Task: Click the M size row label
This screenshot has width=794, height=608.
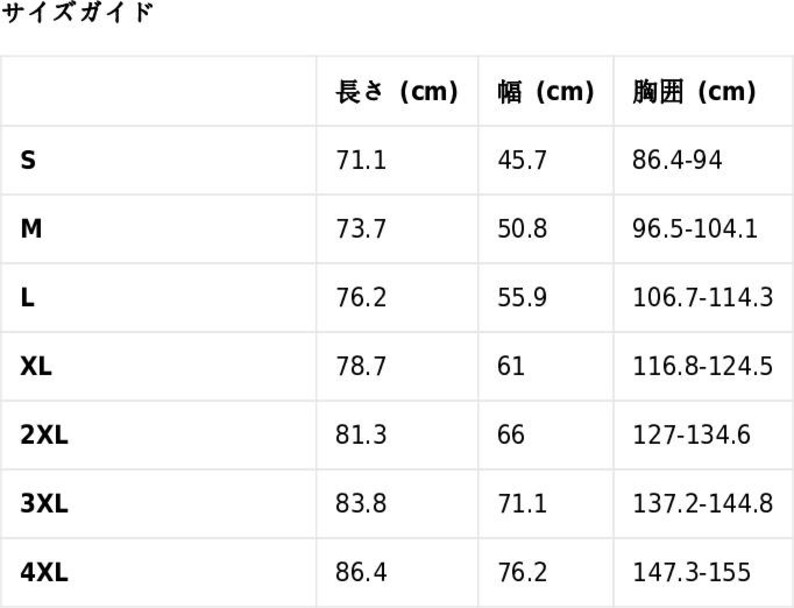Action: (x=31, y=229)
